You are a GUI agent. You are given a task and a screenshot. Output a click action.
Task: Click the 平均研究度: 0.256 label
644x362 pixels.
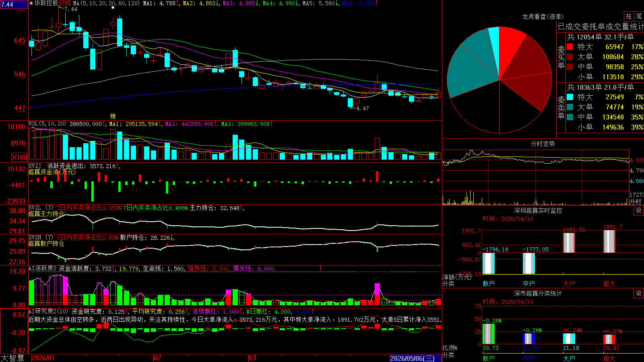pos(159,311)
